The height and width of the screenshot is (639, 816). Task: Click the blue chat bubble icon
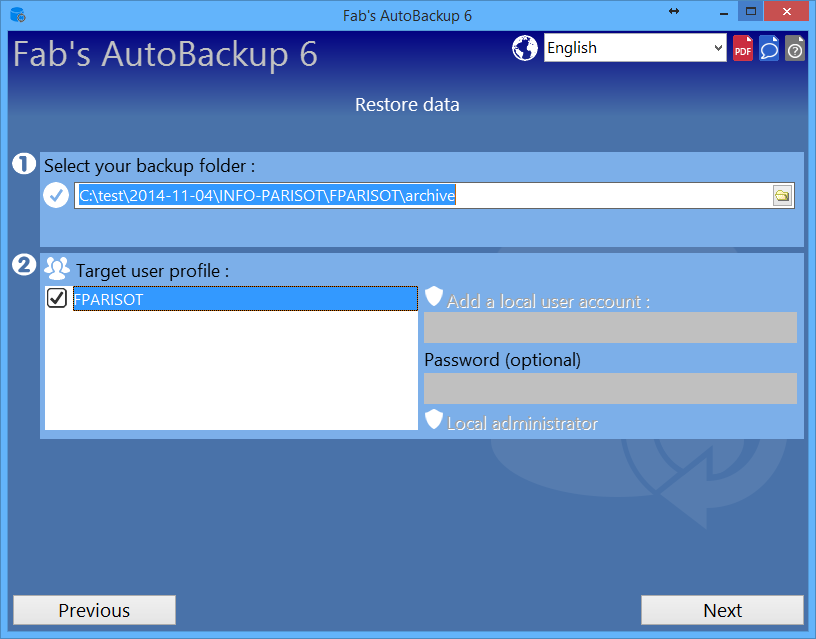tap(769, 48)
